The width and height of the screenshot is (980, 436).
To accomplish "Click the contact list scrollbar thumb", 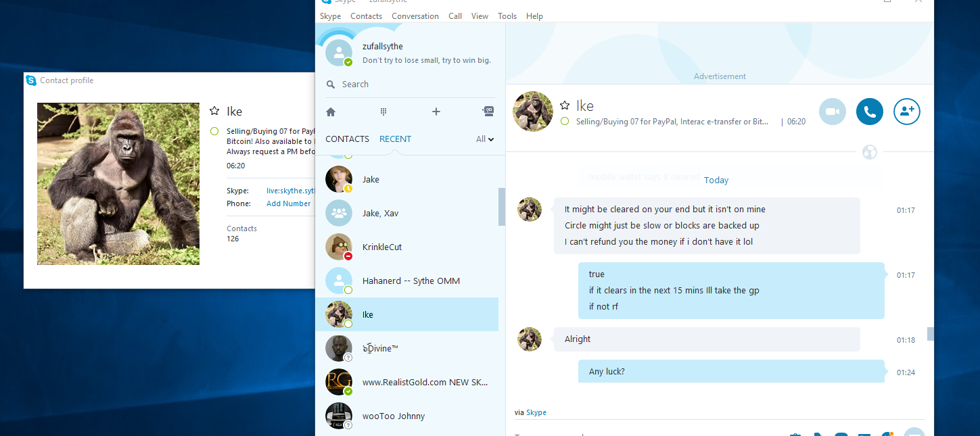I will (502, 206).
